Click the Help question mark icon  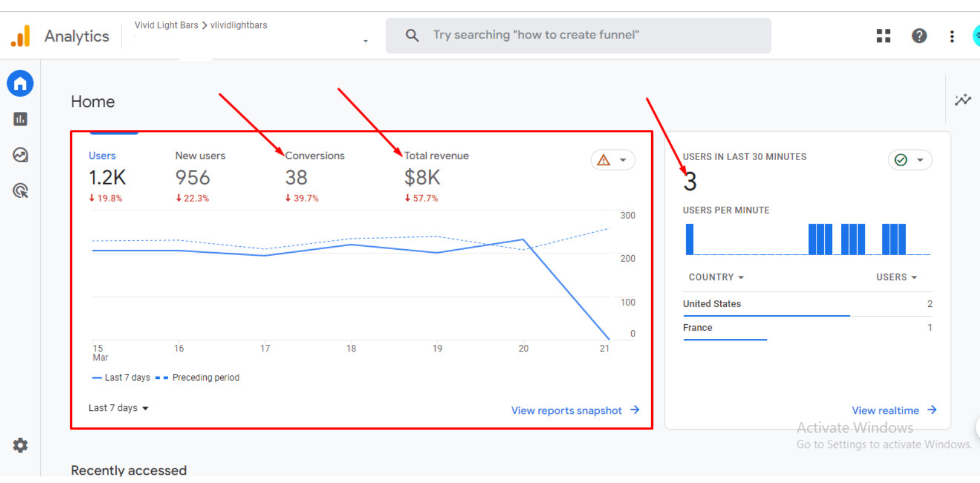coord(919,36)
